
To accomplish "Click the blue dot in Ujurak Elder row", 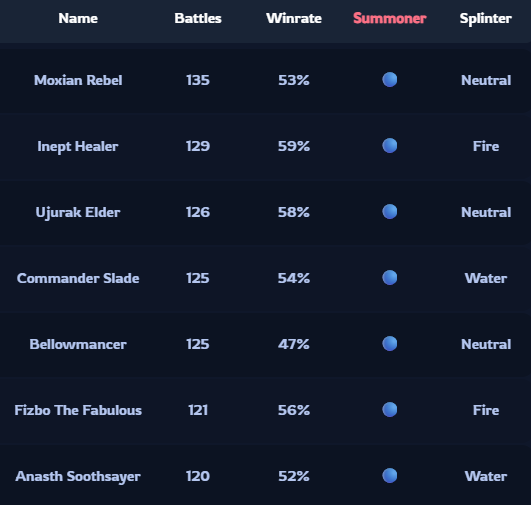I will coord(389,212).
